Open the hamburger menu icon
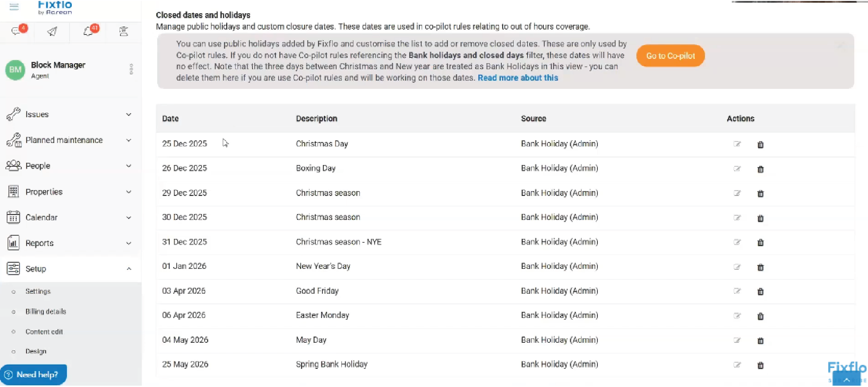Screen dimensions: 868x387 14,7
